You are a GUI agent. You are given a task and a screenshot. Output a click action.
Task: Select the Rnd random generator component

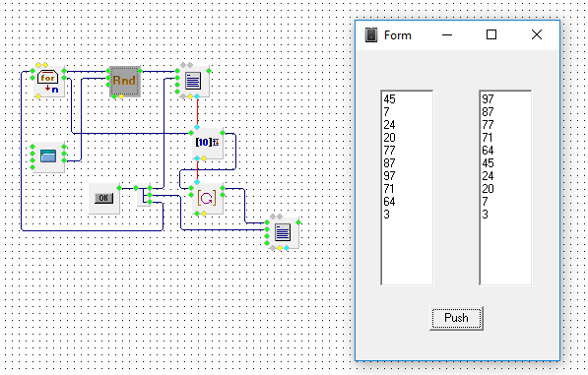point(125,82)
